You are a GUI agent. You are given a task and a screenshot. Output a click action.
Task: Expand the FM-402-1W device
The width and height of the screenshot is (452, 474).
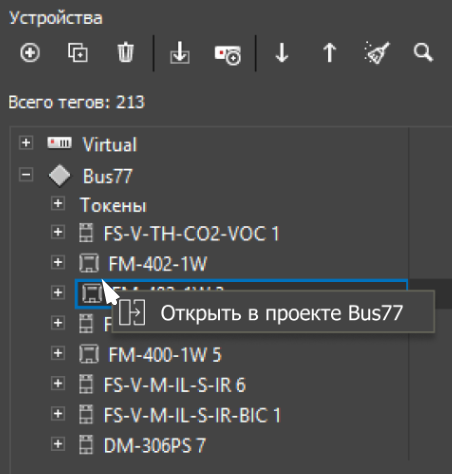click(58, 262)
